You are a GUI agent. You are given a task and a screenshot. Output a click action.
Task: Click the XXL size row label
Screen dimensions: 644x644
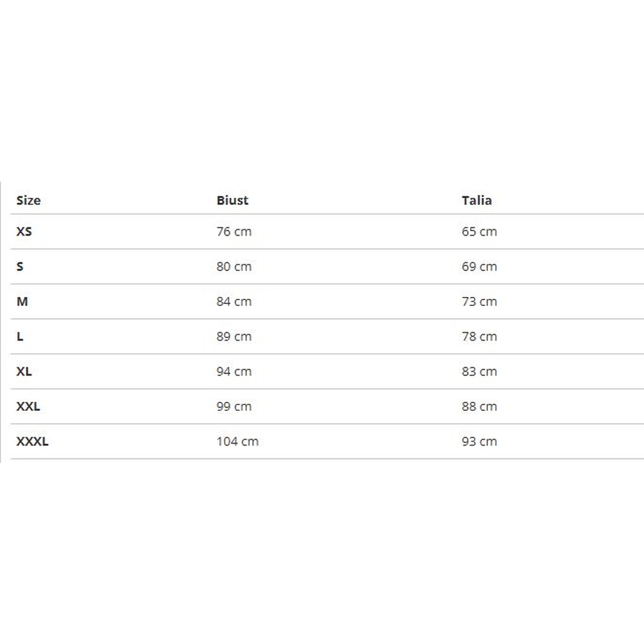[x=28, y=406]
